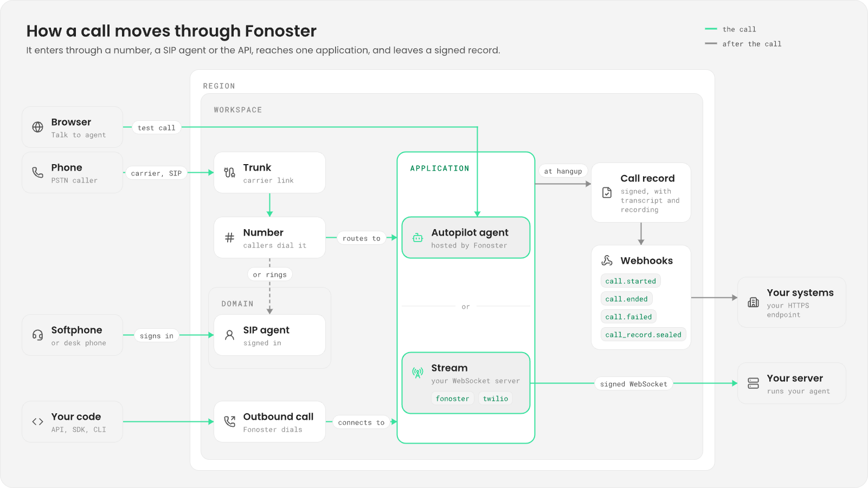Click the 'carrier, SIP' connector label
The image size is (868, 488).
[x=156, y=173]
